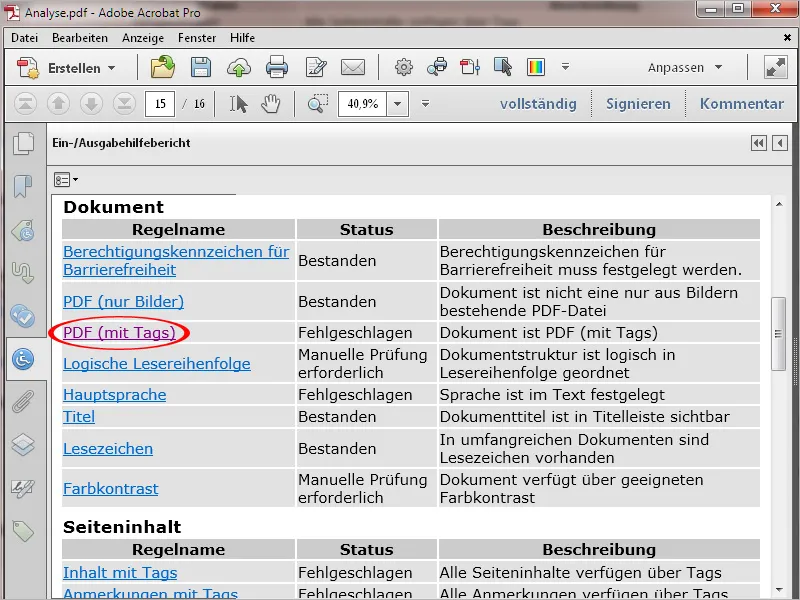
Task: Click the color output preview icon
Action: point(536,67)
